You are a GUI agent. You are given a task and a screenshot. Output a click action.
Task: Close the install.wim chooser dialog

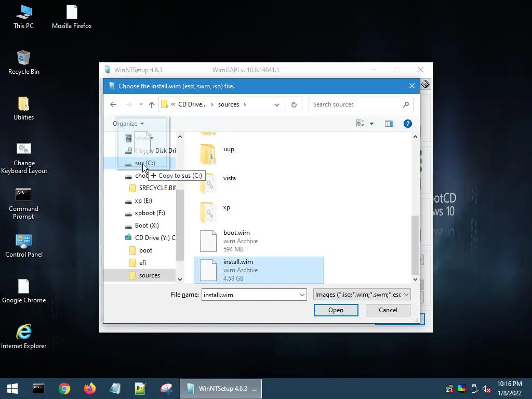coord(412,86)
